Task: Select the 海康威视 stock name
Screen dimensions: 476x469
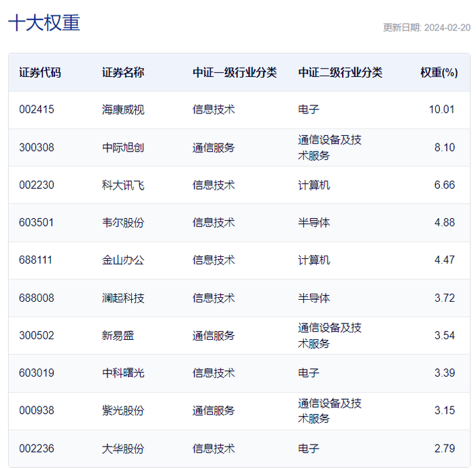Action: [x=123, y=109]
